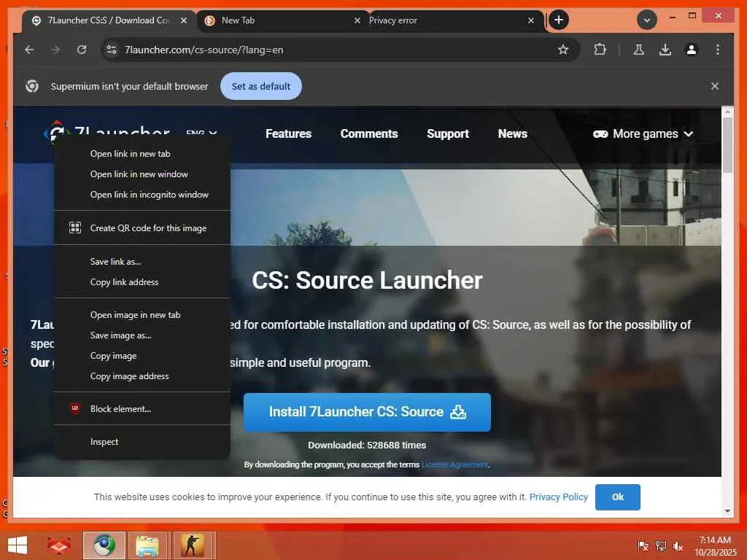Open the Comments nav link
This screenshot has width=747, height=560.
tap(368, 134)
